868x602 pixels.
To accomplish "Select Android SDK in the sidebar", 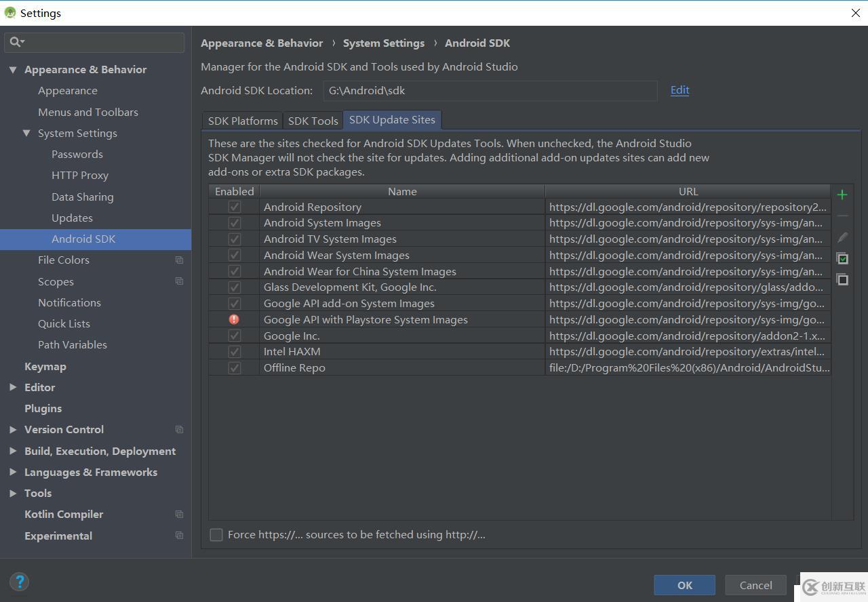I will [96, 239].
